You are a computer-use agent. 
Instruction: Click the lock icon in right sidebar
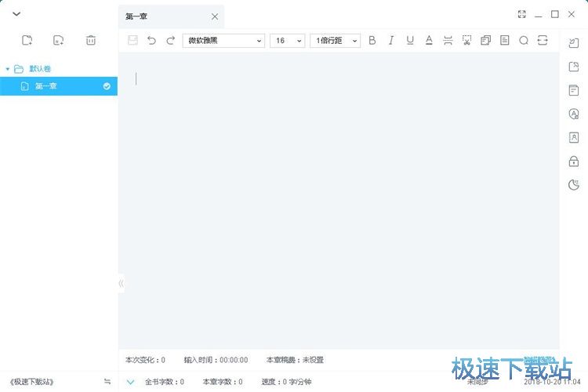click(573, 162)
